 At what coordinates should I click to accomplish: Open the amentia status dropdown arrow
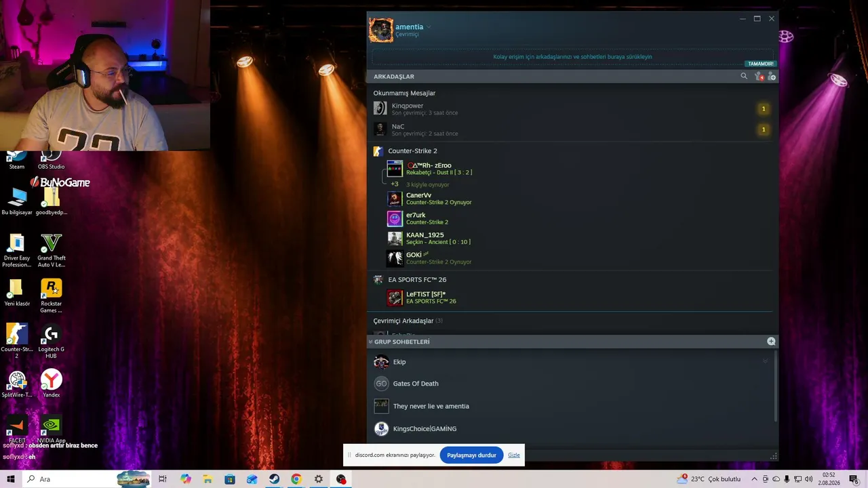[429, 27]
